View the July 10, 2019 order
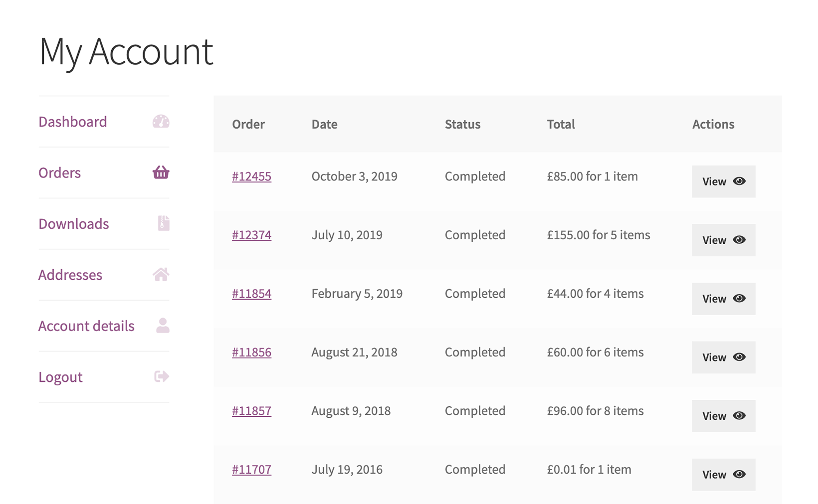Image resolution: width=818 pixels, height=504 pixels. coord(723,240)
